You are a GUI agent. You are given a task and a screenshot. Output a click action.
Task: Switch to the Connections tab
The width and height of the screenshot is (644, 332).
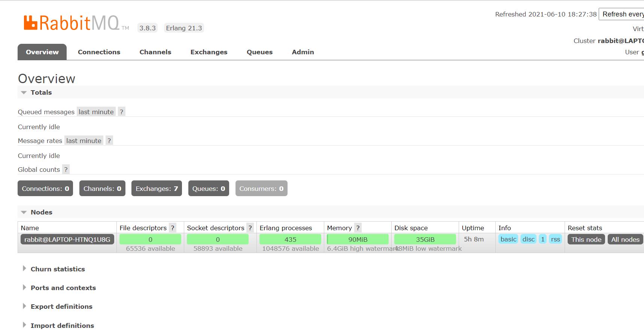point(99,52)
